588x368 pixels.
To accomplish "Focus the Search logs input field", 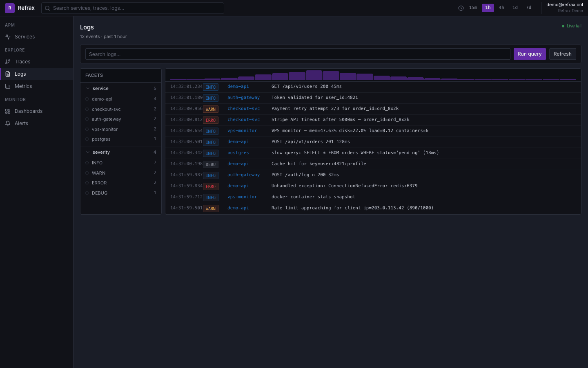I will [298, 54].
